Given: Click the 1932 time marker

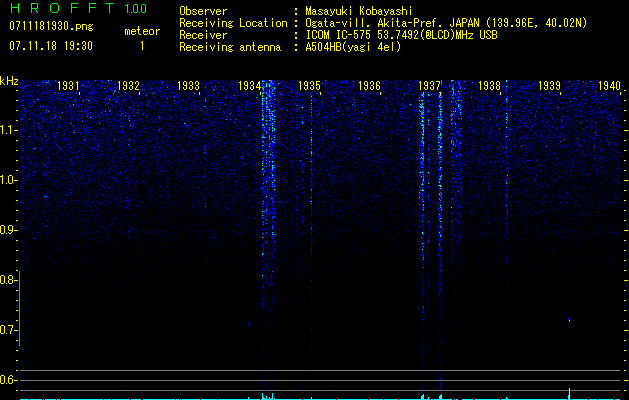Looking at the screenshot, I should coord(128,85).
